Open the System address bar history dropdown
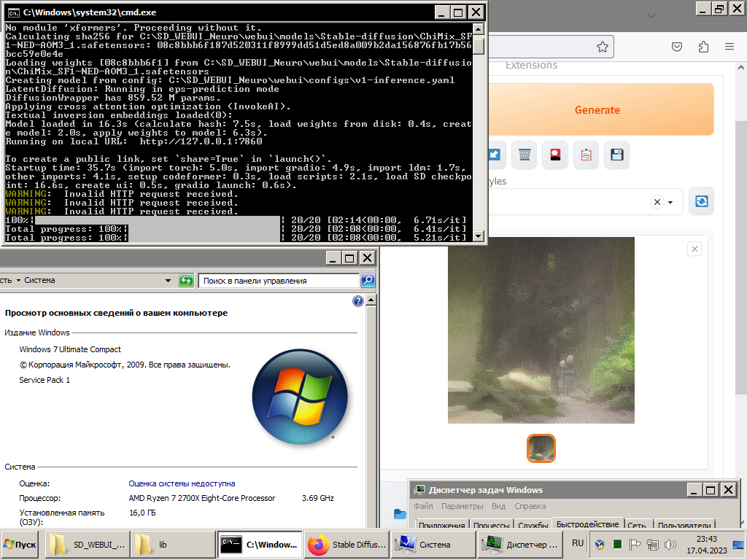Image resolution: width=747 pixels, height=560 pixels. tap(168, 281)
